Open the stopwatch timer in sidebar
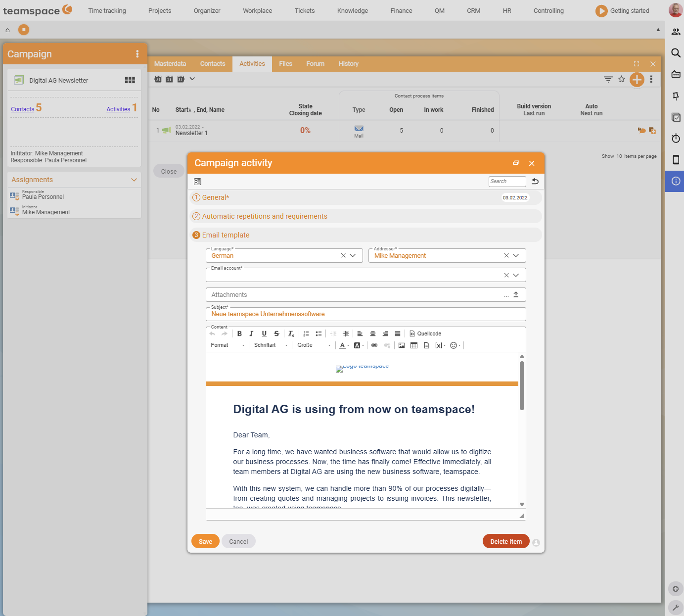 tap(676, 138)
